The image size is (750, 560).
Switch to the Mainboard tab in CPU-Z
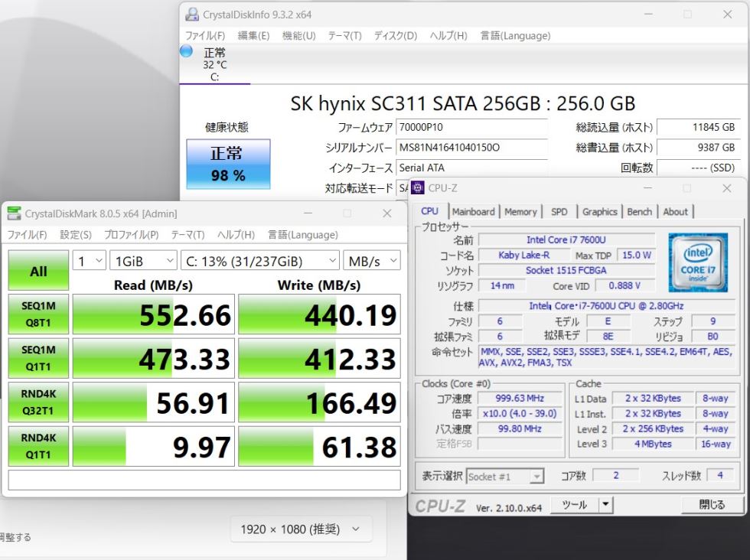coord(473,211)
